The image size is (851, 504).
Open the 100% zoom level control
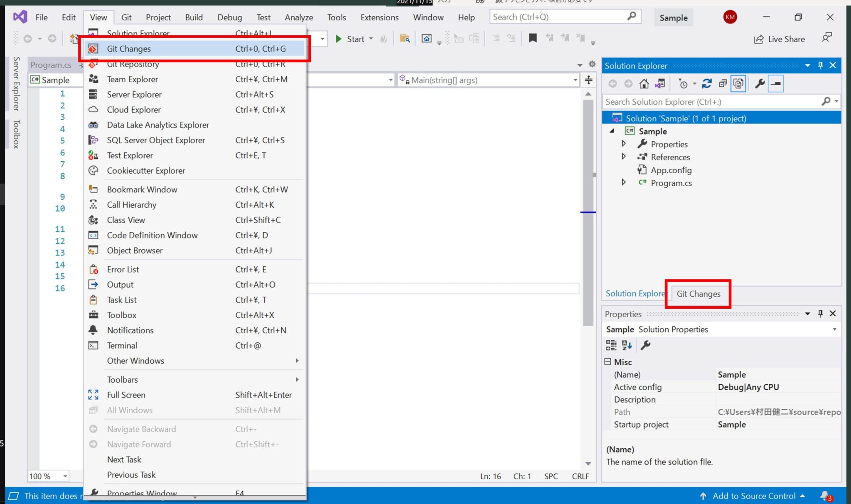click(x=47, y=476)
